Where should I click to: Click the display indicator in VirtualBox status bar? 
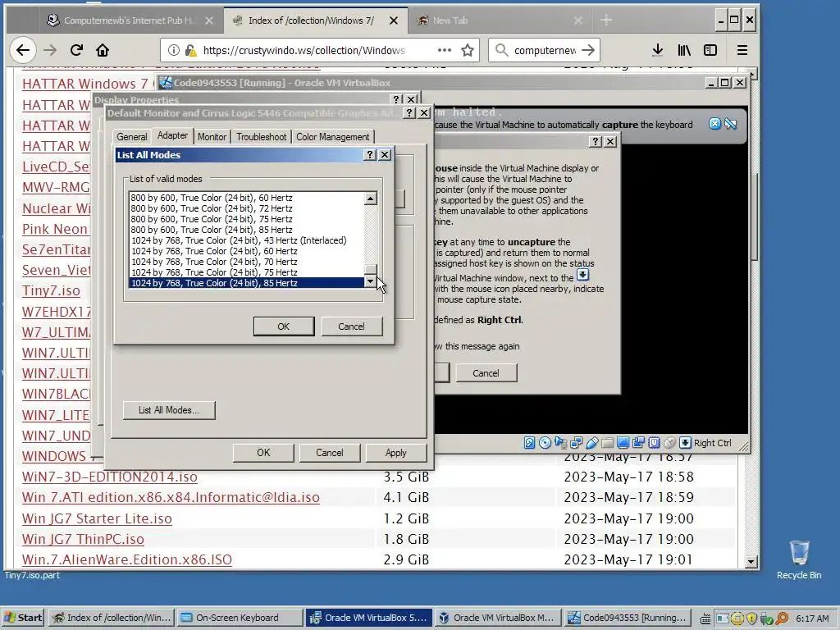coord(623,443)
